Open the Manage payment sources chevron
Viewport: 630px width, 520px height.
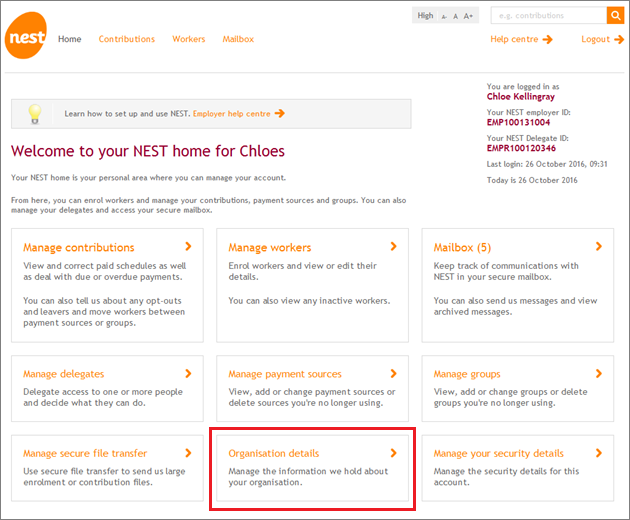tap(393, 373)
